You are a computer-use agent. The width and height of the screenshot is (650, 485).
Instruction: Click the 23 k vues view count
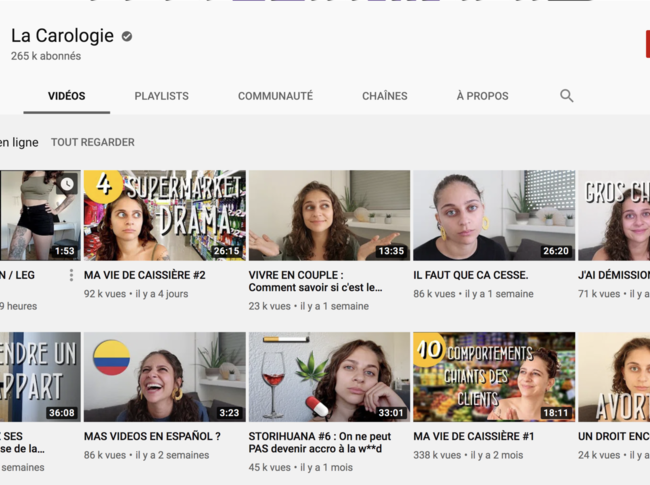tap(269, 306)
